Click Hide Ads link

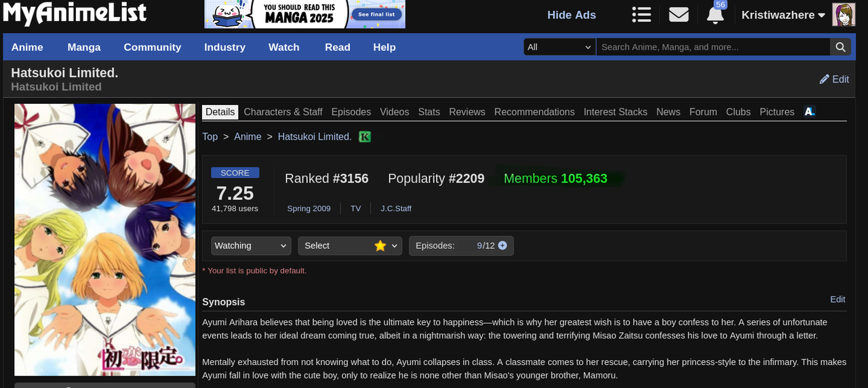point(572,15)
